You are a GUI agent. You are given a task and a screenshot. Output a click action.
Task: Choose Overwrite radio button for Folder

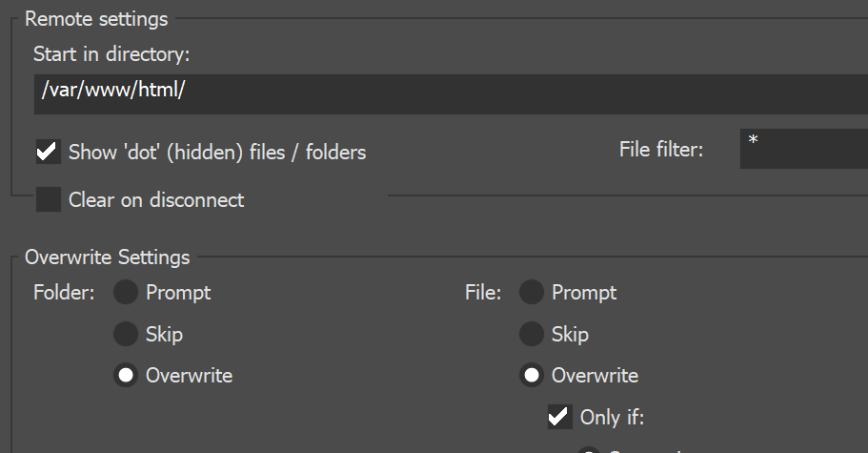126,376
